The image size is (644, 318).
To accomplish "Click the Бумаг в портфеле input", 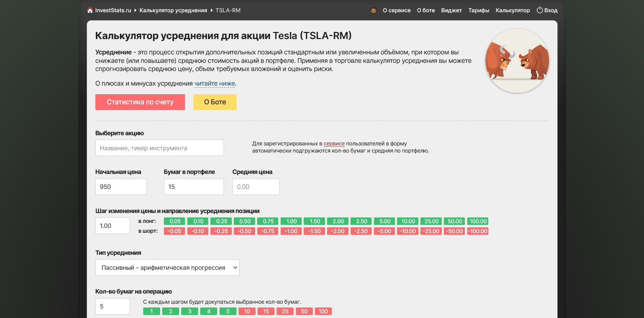I will (x=194, y=187).
